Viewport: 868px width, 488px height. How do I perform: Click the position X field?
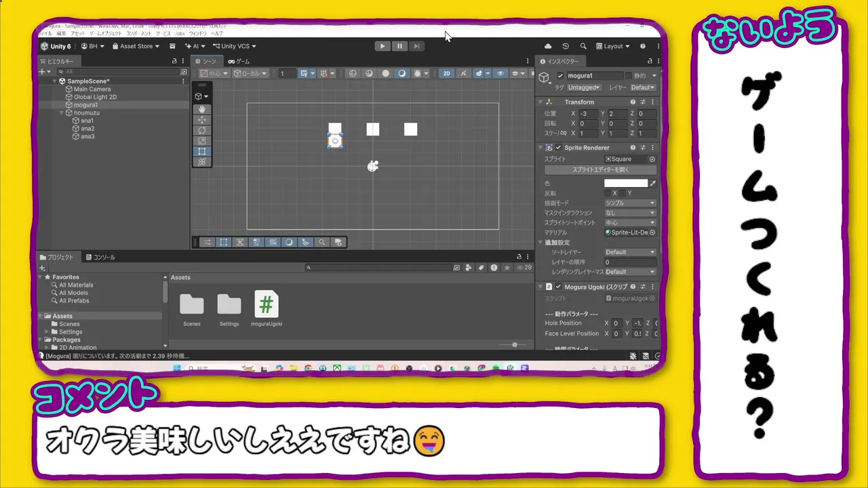pyautogui.click(x=588, y=114)
